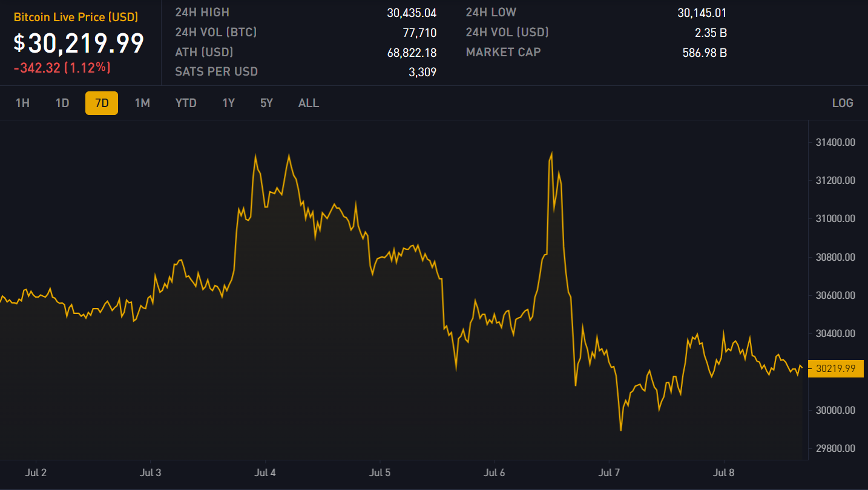Click the large $30,219.99 live price

pos(79,44)
